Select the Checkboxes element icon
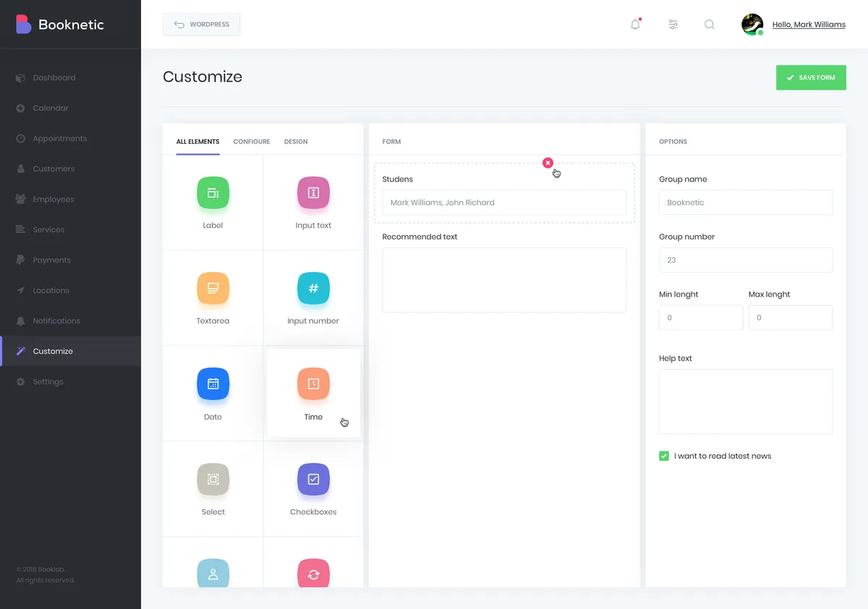The width and height of the screenshot is (868, 609). pos(313,479)
